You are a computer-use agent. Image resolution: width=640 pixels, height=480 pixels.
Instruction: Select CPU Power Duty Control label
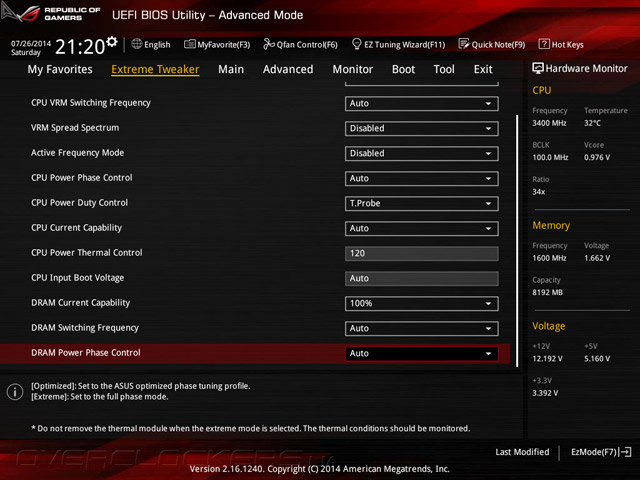pyautogui.click(x=80, y=202)
